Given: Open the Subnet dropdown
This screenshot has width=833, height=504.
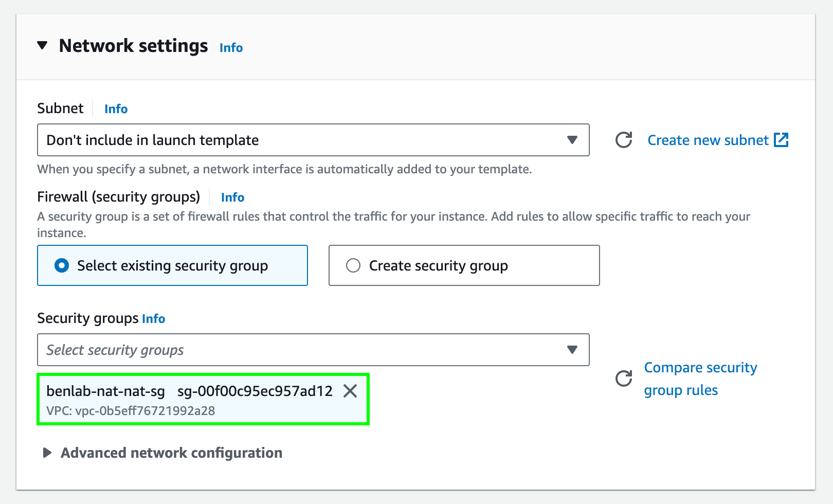Looking at the screenshot, I should [x=313, y=140].
